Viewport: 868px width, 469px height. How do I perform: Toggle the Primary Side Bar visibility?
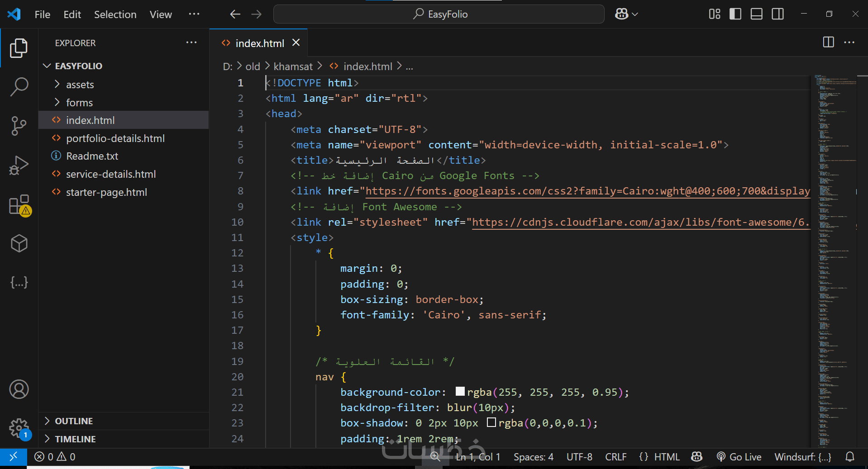click(735, 14)
